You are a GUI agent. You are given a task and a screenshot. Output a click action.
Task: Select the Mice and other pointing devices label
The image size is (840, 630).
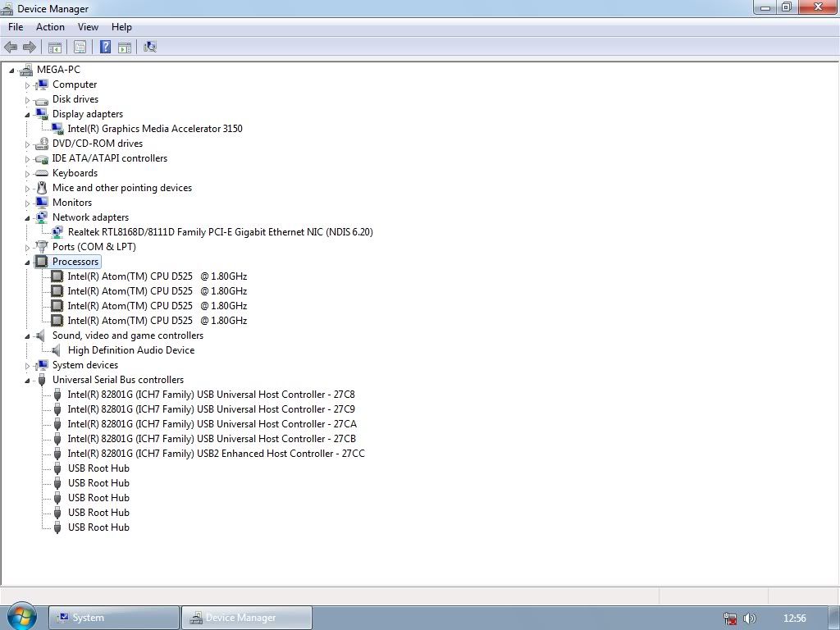122,188
